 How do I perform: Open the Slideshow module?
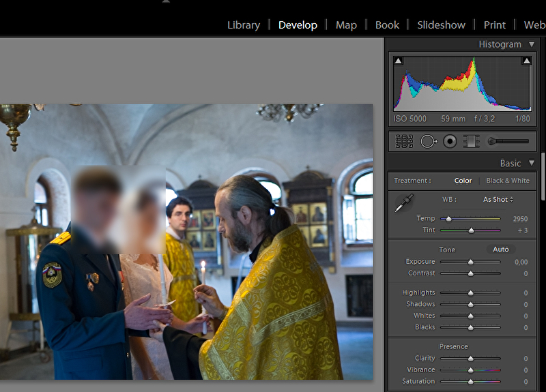click(x=441, y=25)
